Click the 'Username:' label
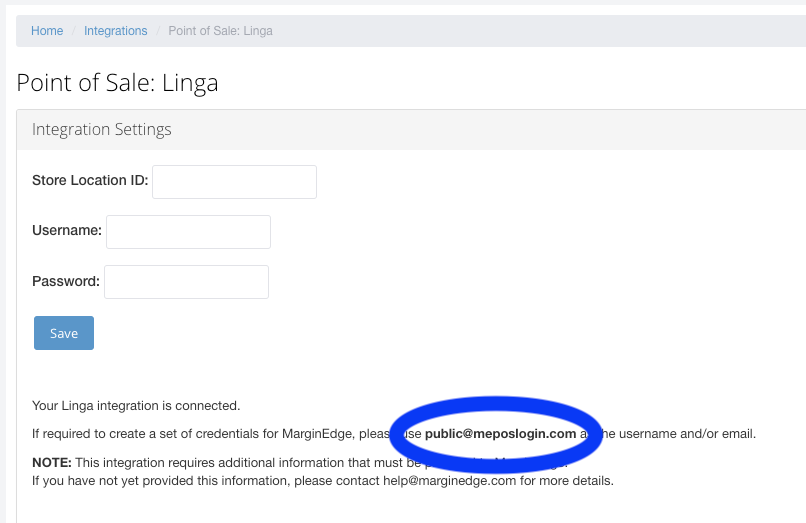 pos(67,230)
